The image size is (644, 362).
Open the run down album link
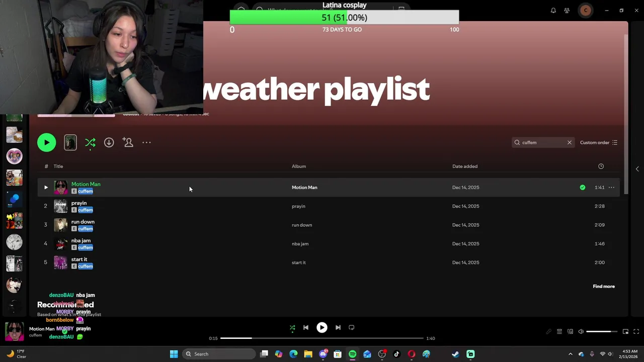coord(302,225)
